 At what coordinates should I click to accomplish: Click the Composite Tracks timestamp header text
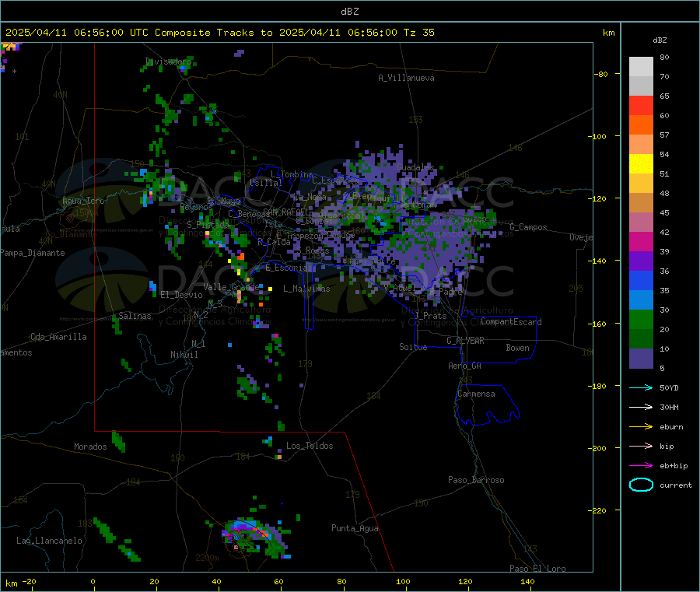220,33
